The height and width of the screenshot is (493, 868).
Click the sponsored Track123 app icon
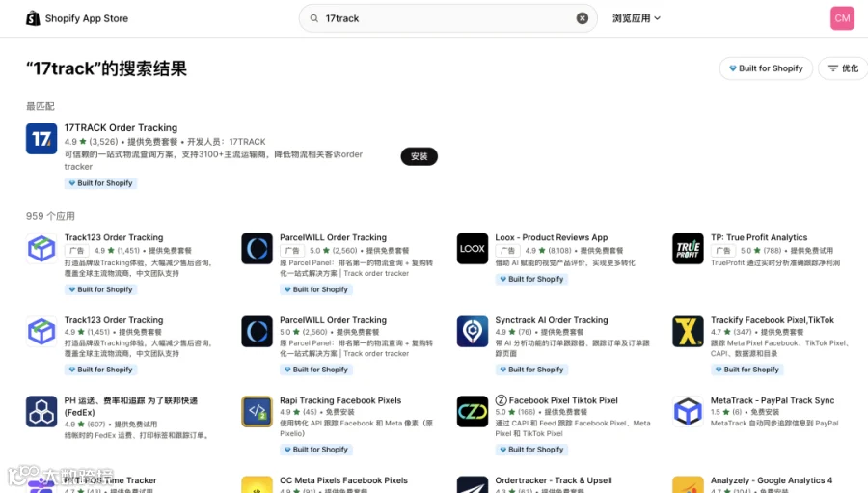(x=41, y=248)
